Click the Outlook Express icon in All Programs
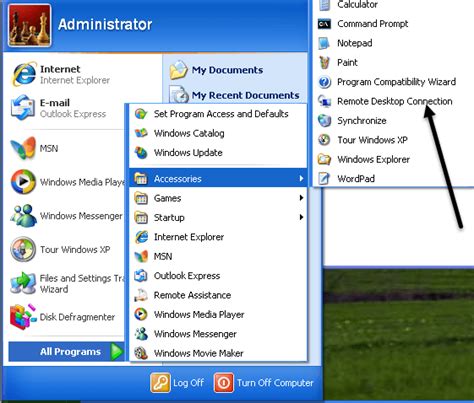The image size is (474, 403). pyautogui.click(x=141, y=276)
